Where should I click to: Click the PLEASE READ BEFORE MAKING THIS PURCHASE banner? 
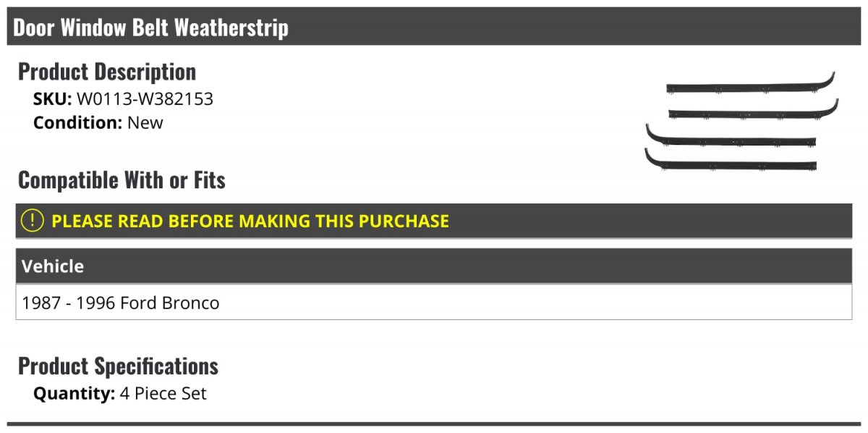click(x=434, y=221)
